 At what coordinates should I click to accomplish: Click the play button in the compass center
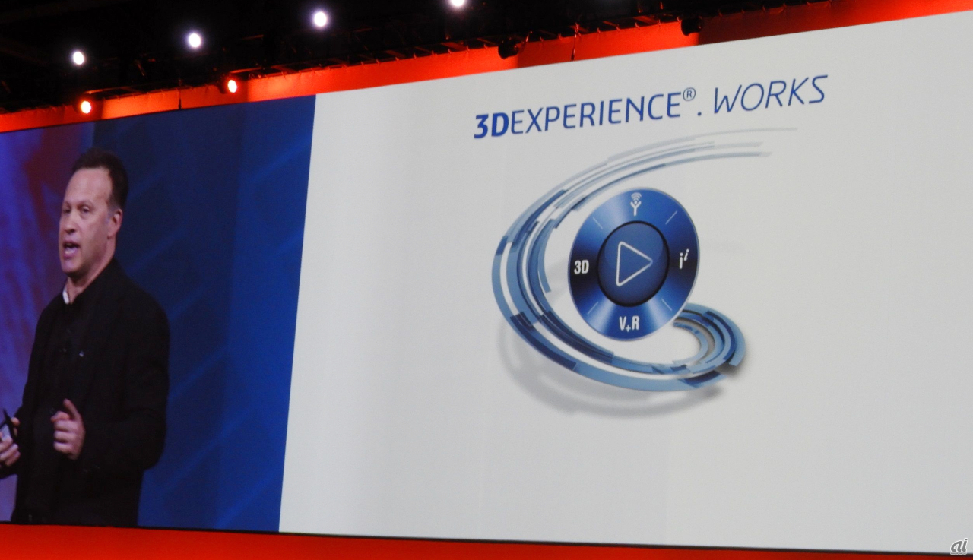coord(633,264)
